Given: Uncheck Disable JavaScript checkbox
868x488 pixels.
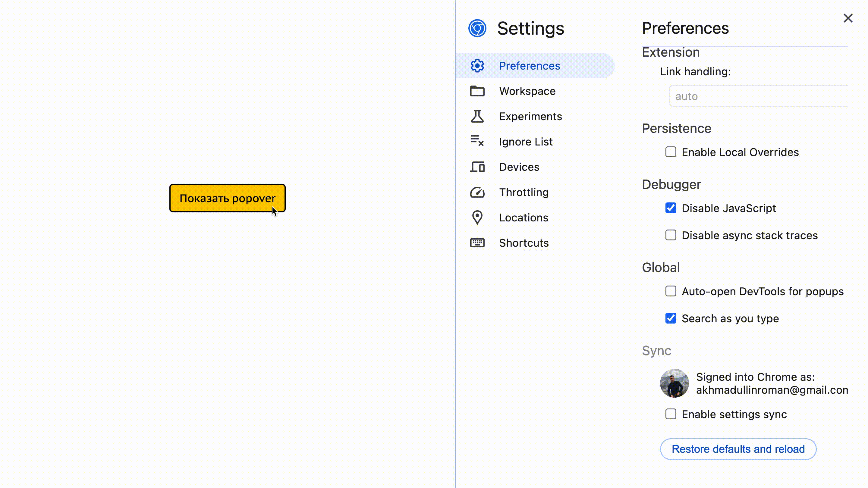Looking at the screenshot, I should click(671, 208).
